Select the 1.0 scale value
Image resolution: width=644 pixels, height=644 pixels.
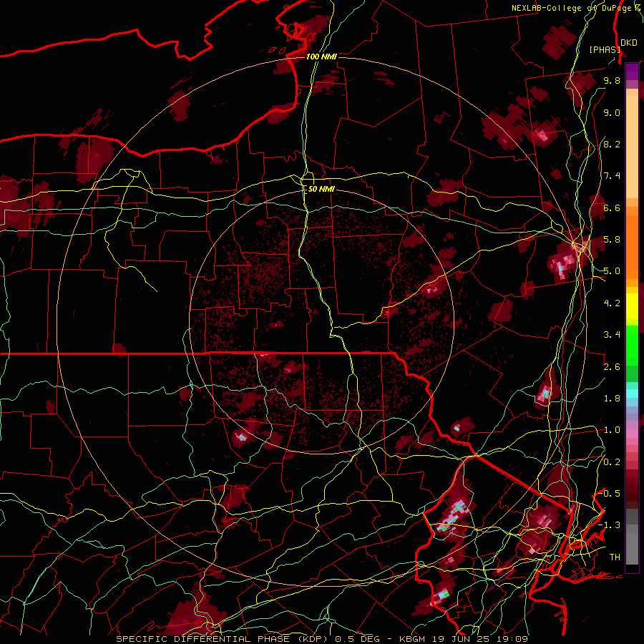(612, 430)
